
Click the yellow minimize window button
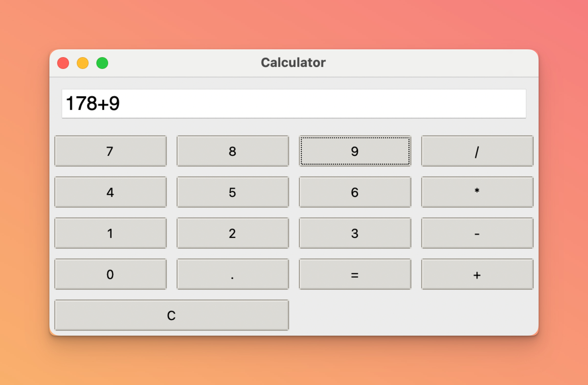(82, 63)
